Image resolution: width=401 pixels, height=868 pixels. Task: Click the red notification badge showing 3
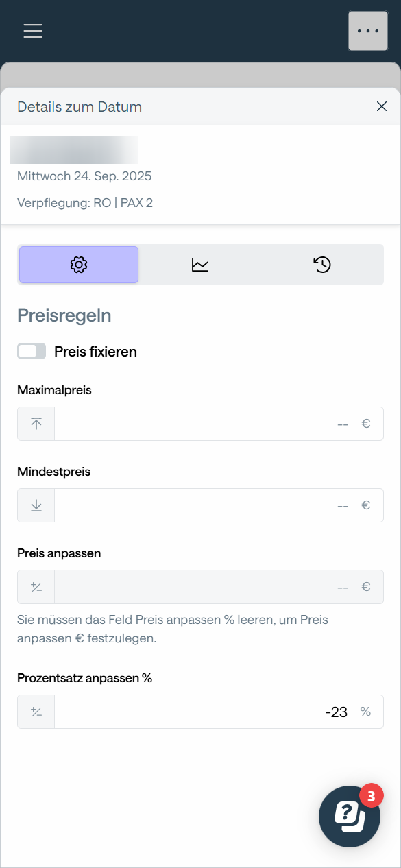[372, 796]
